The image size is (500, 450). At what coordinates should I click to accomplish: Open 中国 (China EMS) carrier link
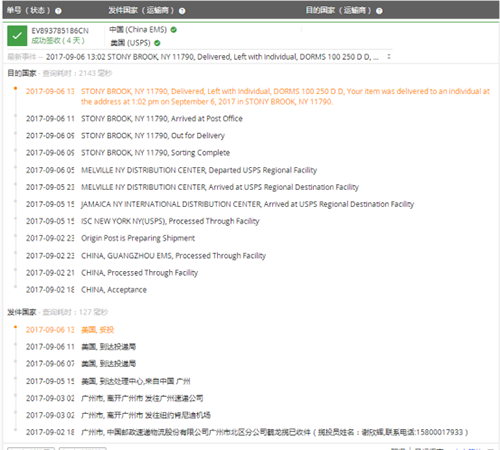tap(138, 30)
